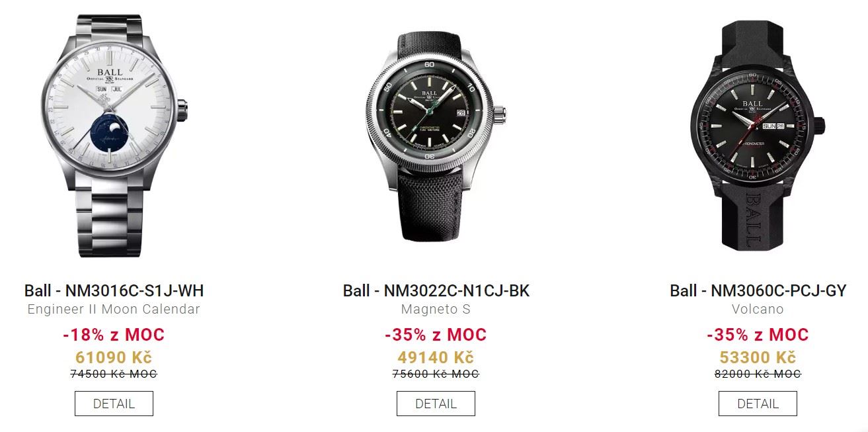Open the Volcano watch image
868x432 pixels.
pyautogui.click(x=758, y=136)
